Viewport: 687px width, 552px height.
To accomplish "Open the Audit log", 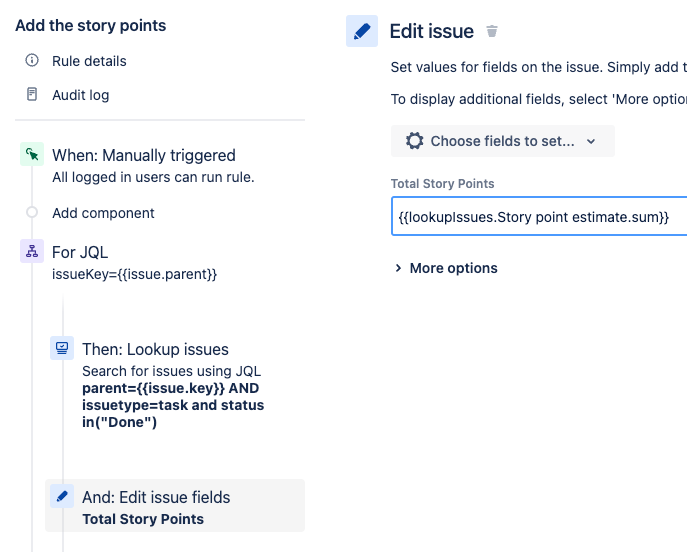I will [81, 95].
